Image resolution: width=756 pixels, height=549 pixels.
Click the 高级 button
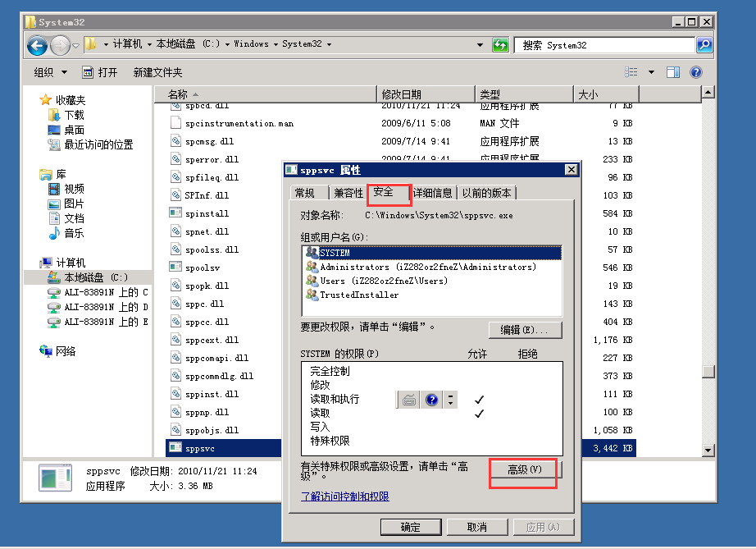(524, 469)
